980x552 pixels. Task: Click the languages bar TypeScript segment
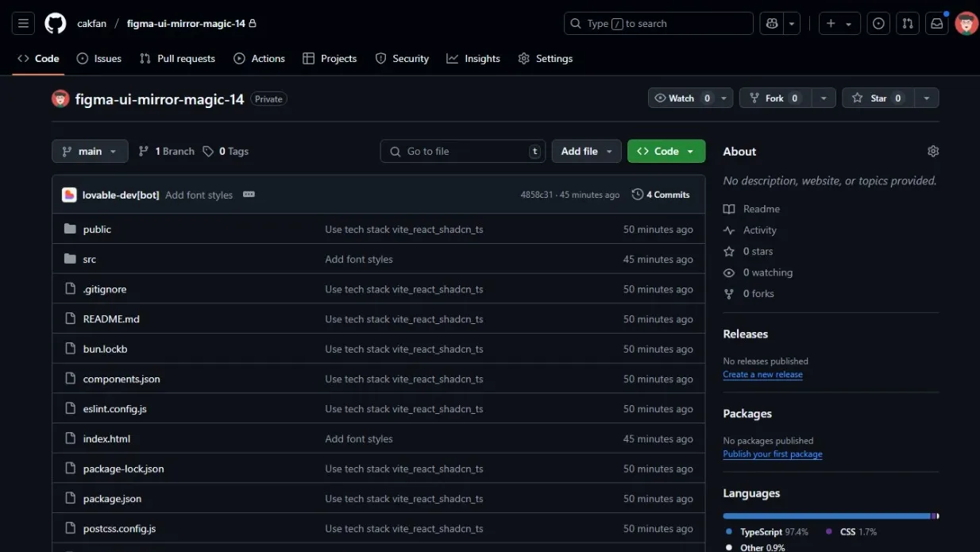pos(827,516)
